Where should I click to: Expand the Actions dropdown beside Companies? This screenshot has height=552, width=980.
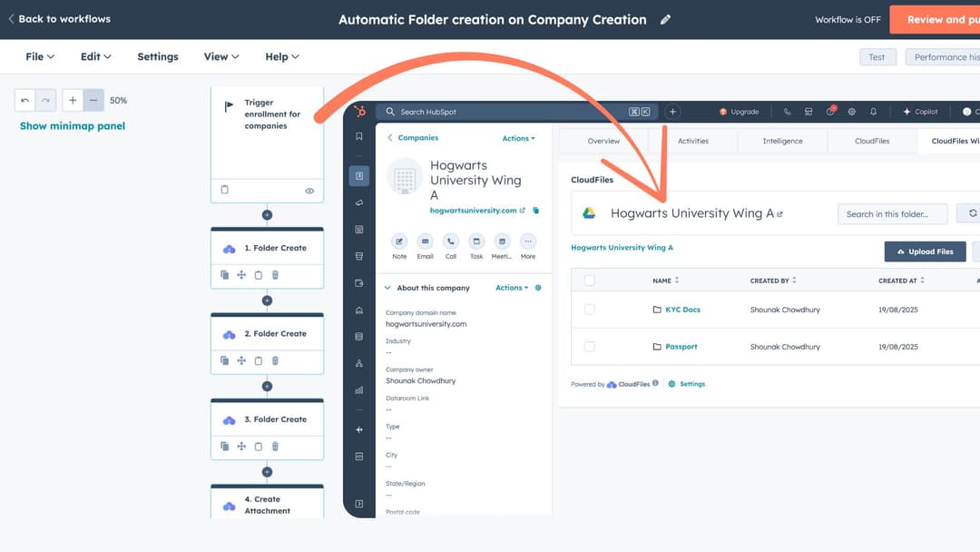click(518, 139)
